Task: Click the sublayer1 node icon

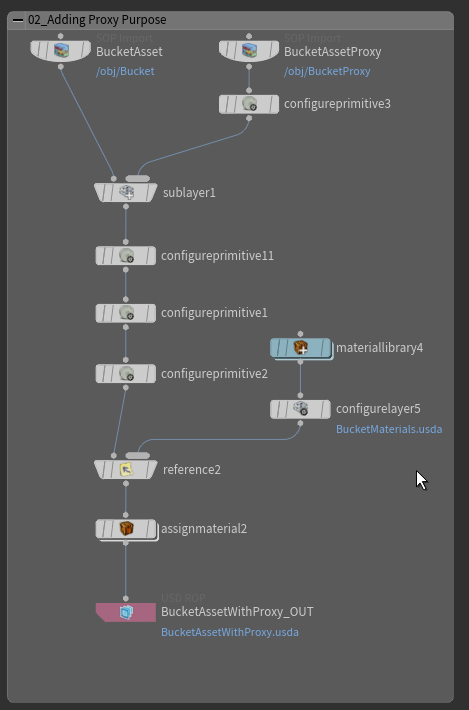Action: point(126,192)
